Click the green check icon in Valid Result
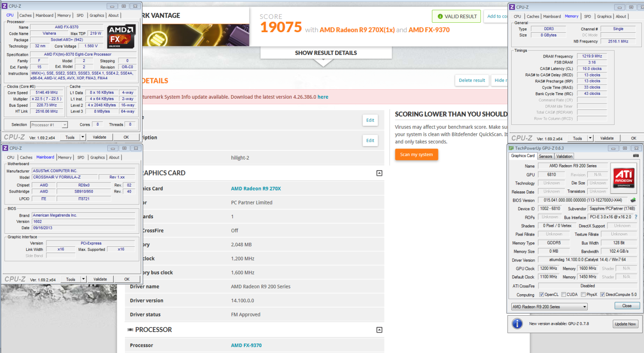 tap(440, 16)
